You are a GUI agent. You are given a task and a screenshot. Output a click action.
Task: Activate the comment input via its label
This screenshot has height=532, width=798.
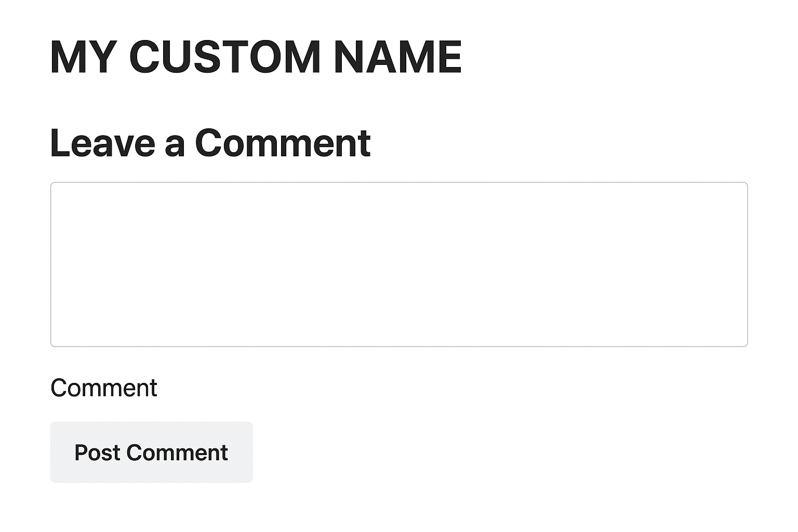[104, 388]
